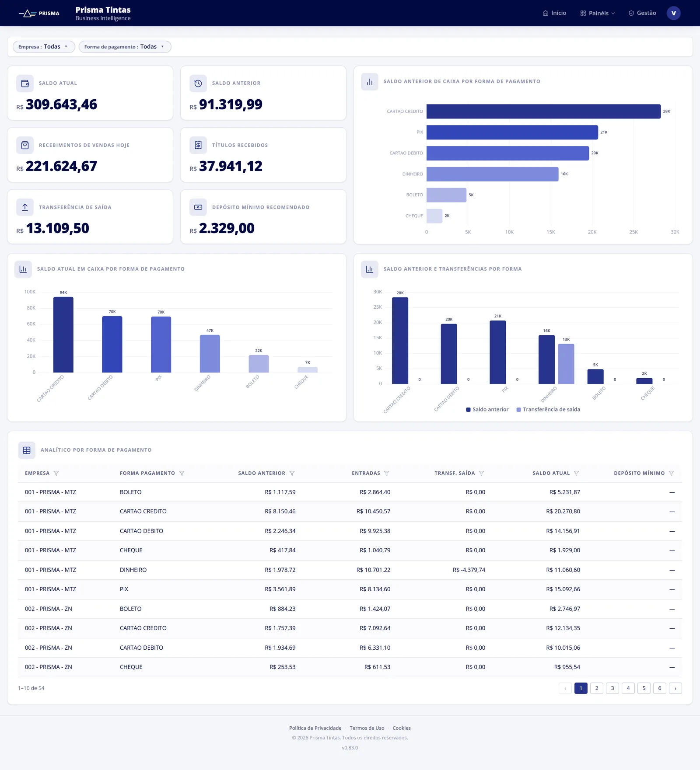Click the Saldo Atual em Caixa chart icon
The height and width of the screenshot is (770, 700).
point(23,269)
